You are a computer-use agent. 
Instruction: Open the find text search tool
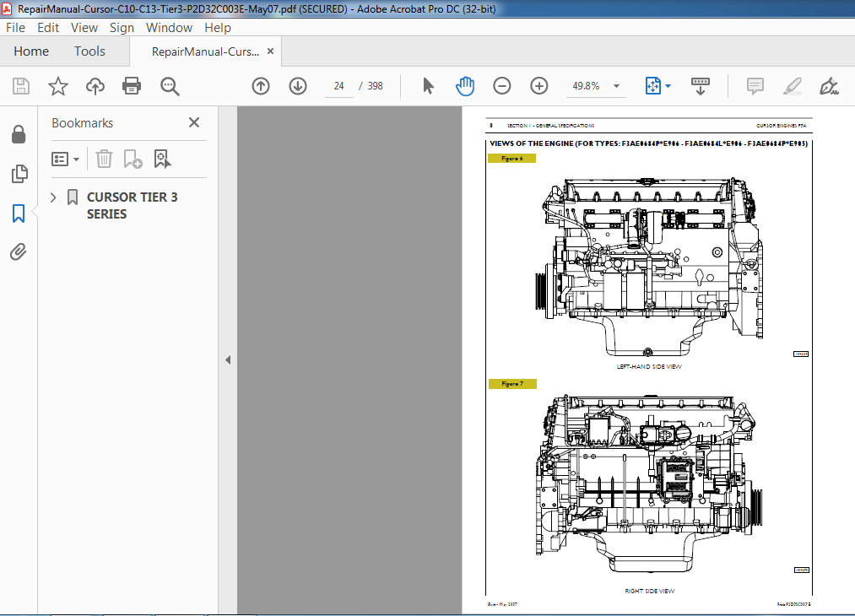pyautogui.click(x=170, y=86)
